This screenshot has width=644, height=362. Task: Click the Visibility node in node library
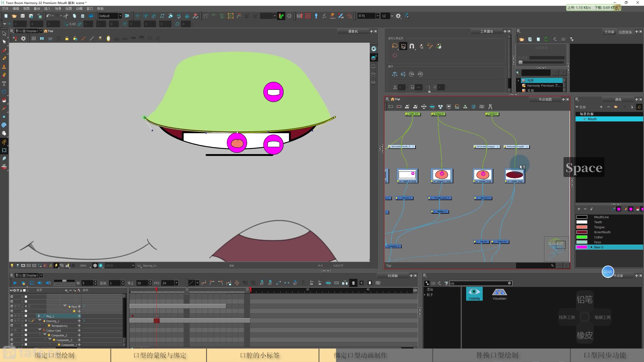tap(474, 294)
